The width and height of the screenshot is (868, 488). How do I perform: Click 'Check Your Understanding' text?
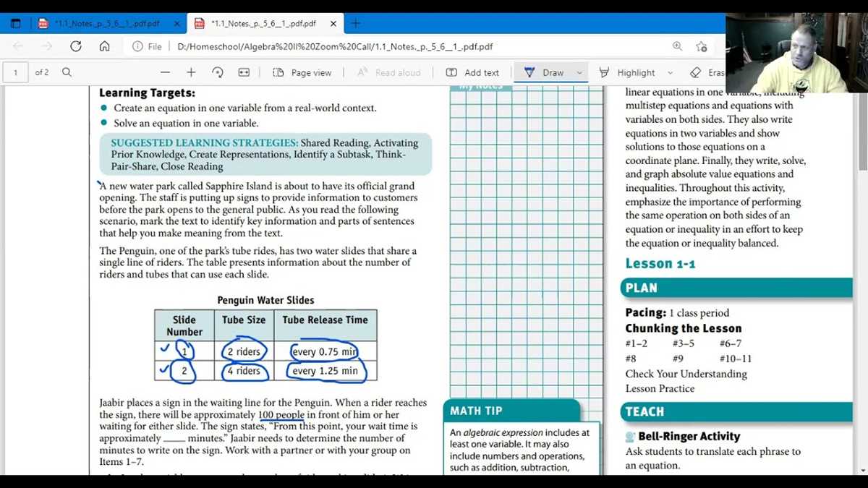point(686,374)
